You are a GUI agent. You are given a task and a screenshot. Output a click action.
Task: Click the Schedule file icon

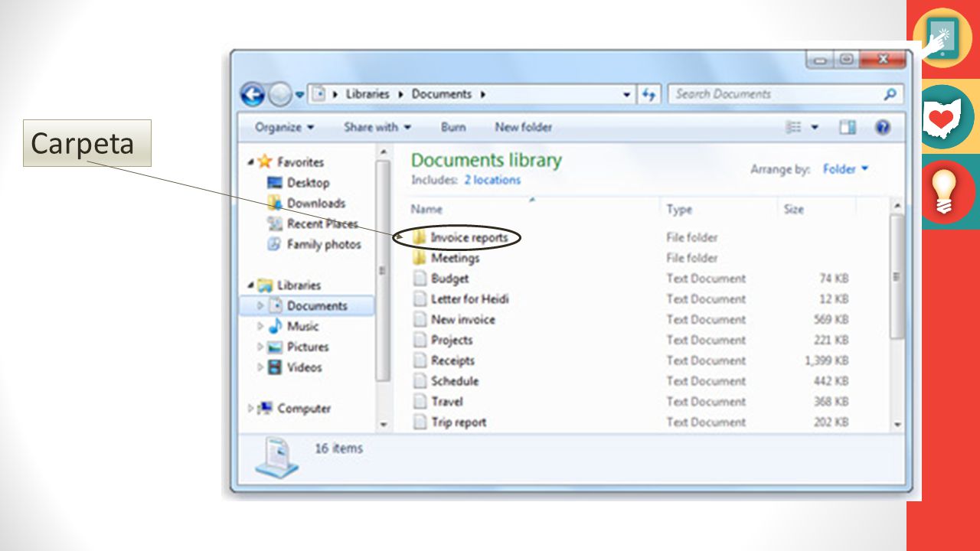click(419, 381)
